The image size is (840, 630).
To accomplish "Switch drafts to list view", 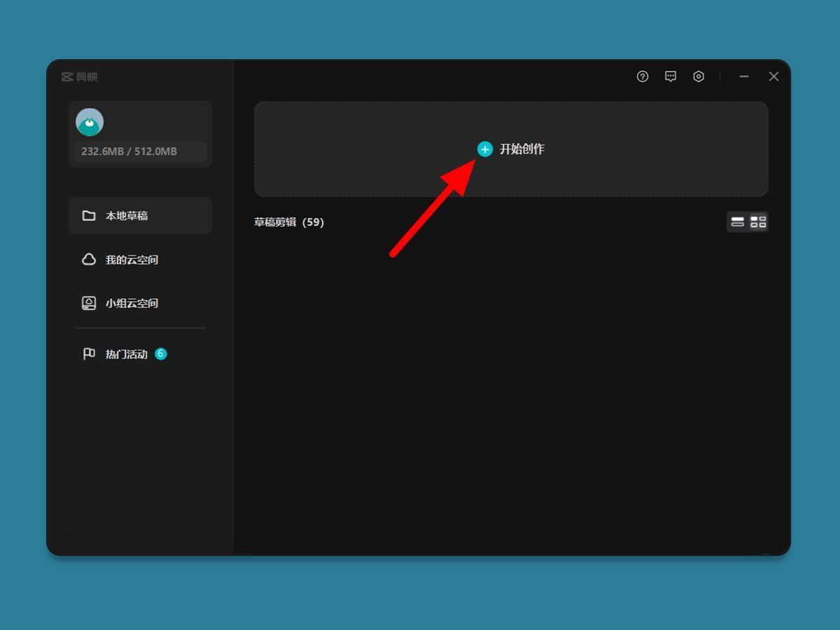I will pos(738,222).
